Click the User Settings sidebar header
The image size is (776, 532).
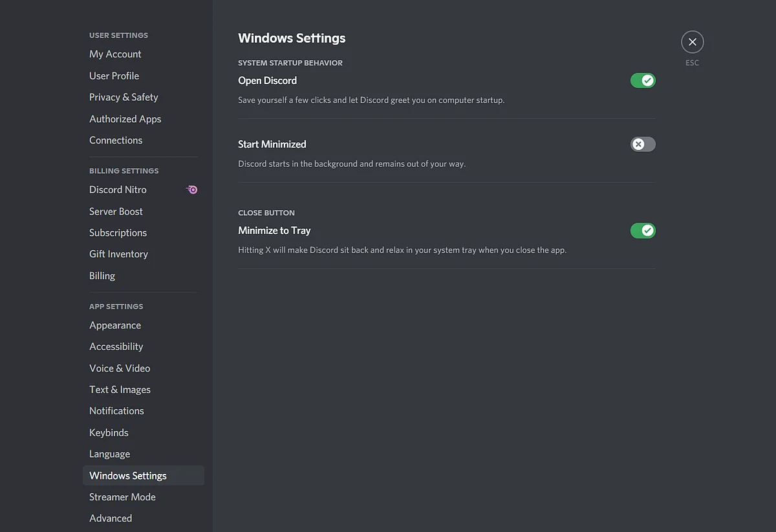(x=118, y=36)
